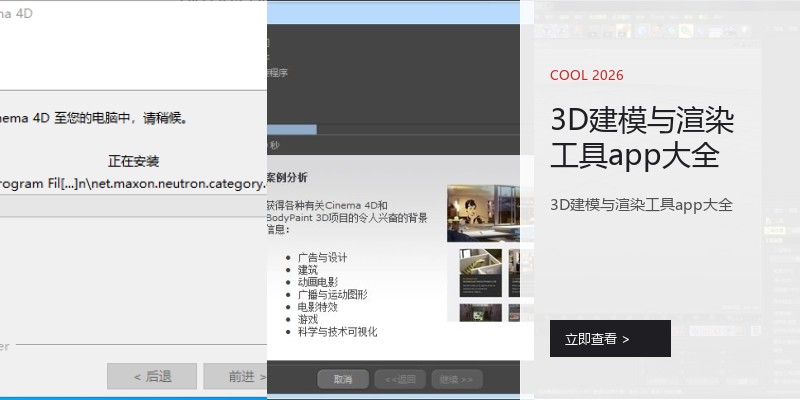Select the 广播与运动图形 list item
The width and height of the screenshot is (800, 400).
point(332,294)
